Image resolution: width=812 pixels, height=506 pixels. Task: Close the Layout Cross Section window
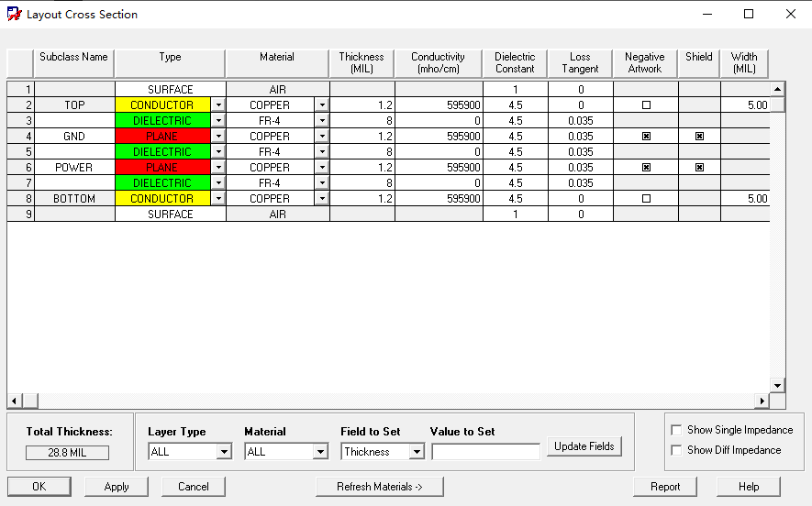[790, 14]
